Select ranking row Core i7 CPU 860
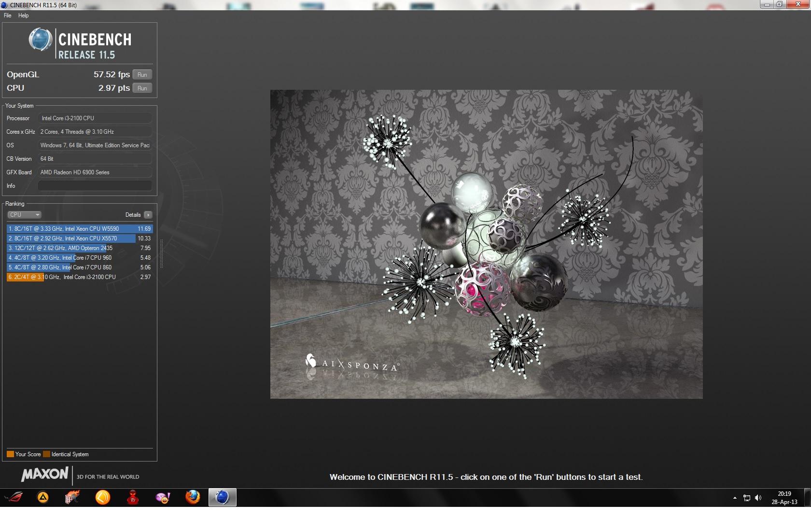This screenshot has width=811, height=532. pos(80,267)
